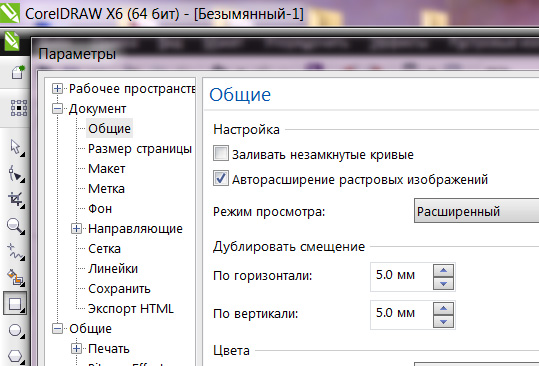Image resolution: width=539 pixels, height=366 pixels.
Task: Expand the 'Направляющие' tree node
Action: tap(77, 229)
